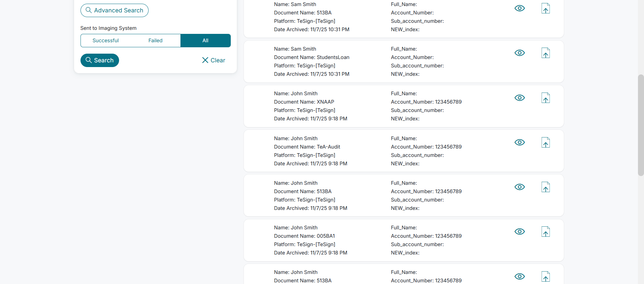Click "Platform: TeSign-[TeSign]" on the 005BA1 card
Viewport: 644px width, 284px height.
305,244
